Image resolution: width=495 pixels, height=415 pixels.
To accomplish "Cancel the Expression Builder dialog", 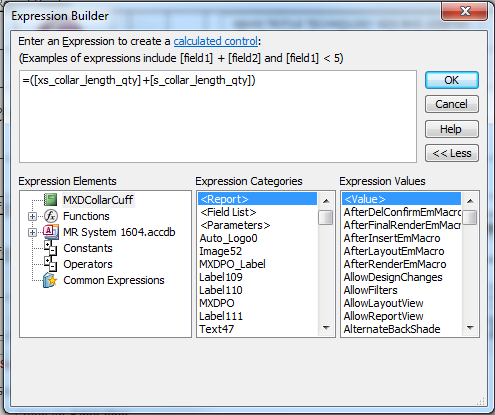I will point(452,104).
